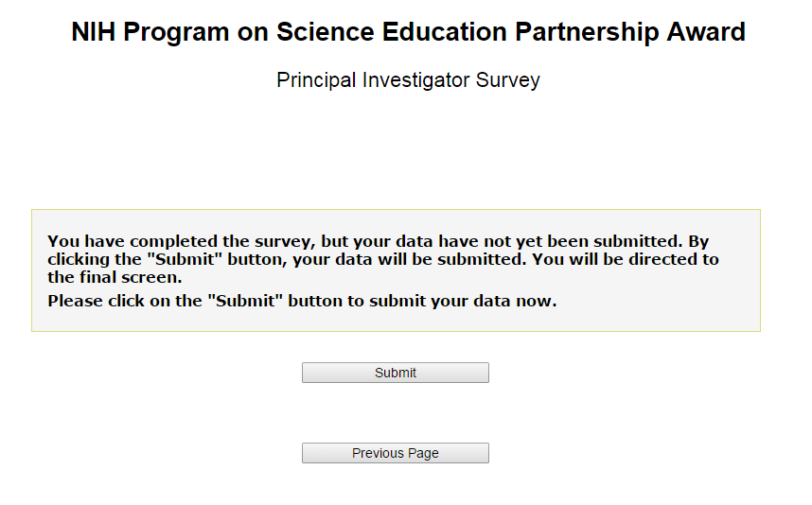This screenshot has width=812, height=505.
Task: Click the 'You have completed the survey' paragraph
Action: (382, 259)
